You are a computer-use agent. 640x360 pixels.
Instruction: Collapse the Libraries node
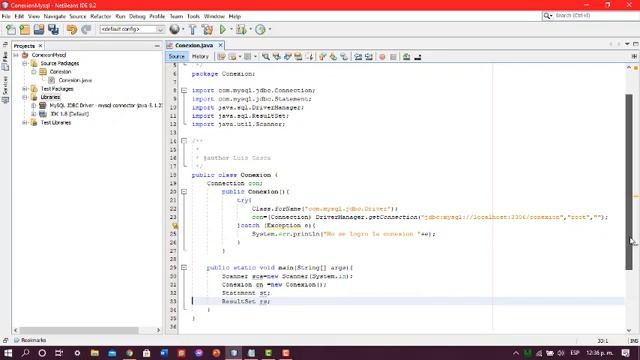pos(25,97)
